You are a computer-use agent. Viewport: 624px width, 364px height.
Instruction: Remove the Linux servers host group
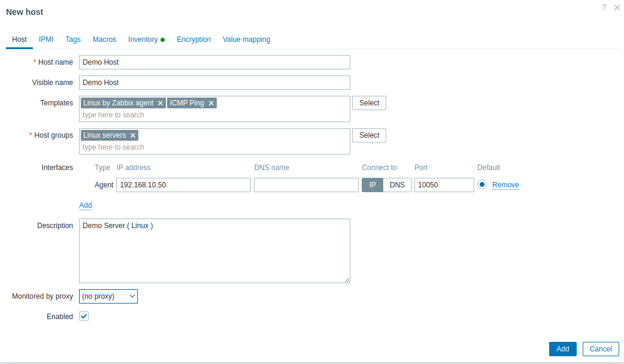tap(133, 135)
